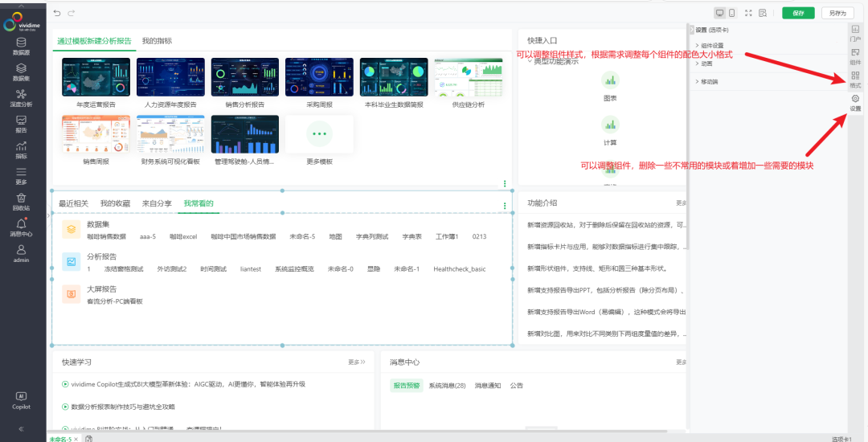Switch to 我的收藏 tab
Image resolution: width=868 pixels, height=442 pixels.
pyautogui.click(x=115, y=203)
